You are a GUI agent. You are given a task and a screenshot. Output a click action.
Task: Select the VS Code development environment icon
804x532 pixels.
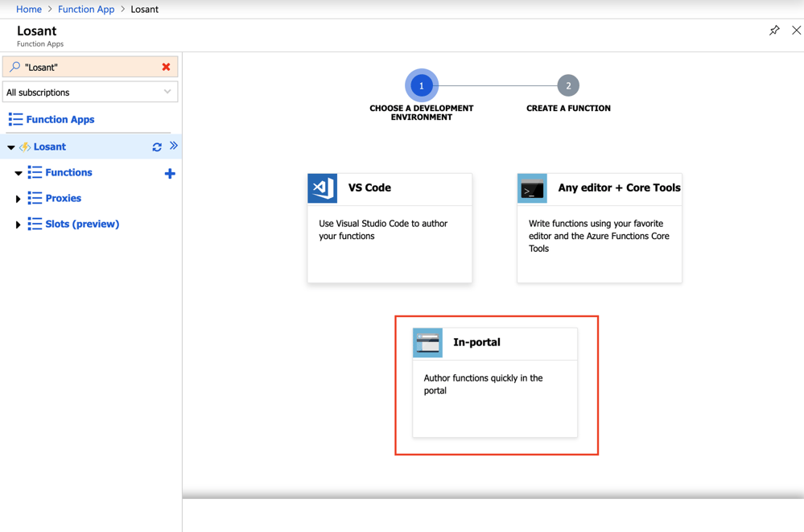[322, 188]
